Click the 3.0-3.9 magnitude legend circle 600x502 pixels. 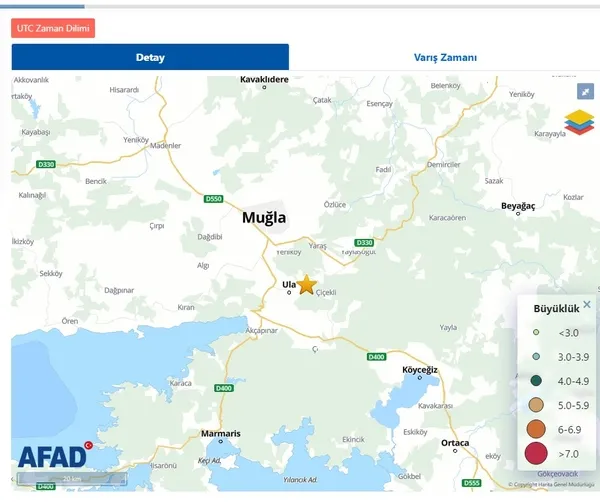[x=536, y=357]
